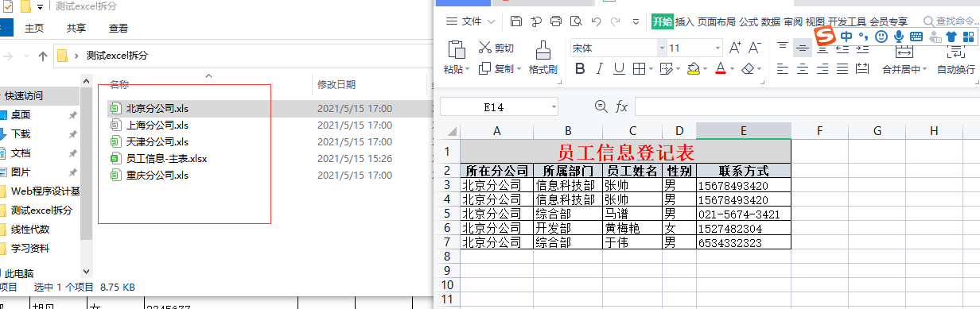Switch to 插入 ribbon tab
980x309 pixels.
coord(684,21)
